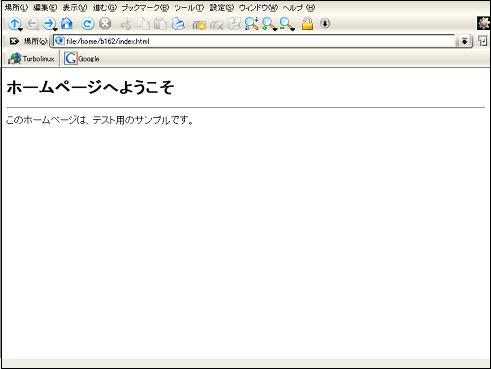Open the 進む(G) menu

pyautogui.click(x=104, y=8)
